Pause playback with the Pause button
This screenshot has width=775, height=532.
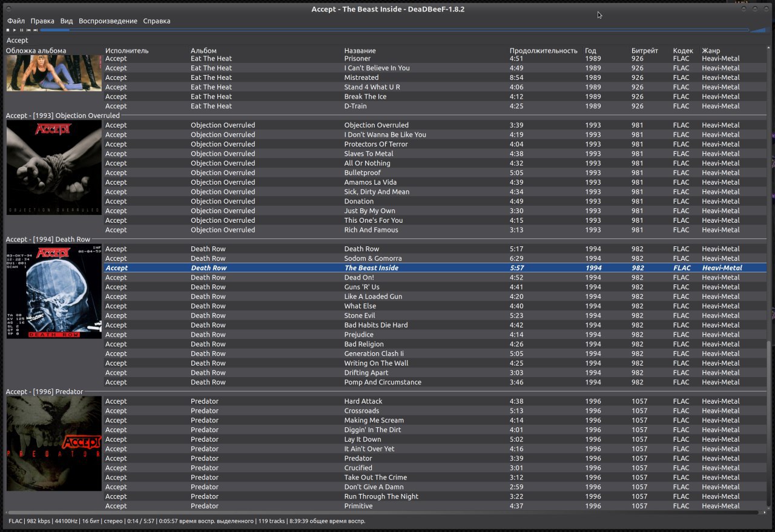[x=22, y=30]
